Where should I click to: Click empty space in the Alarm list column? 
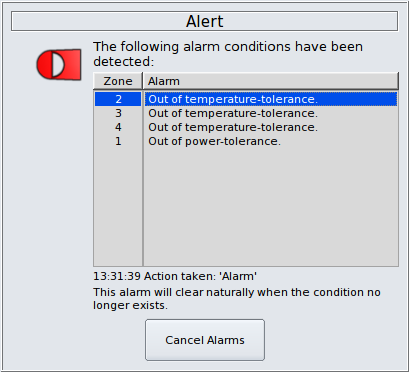coord(271,207)
